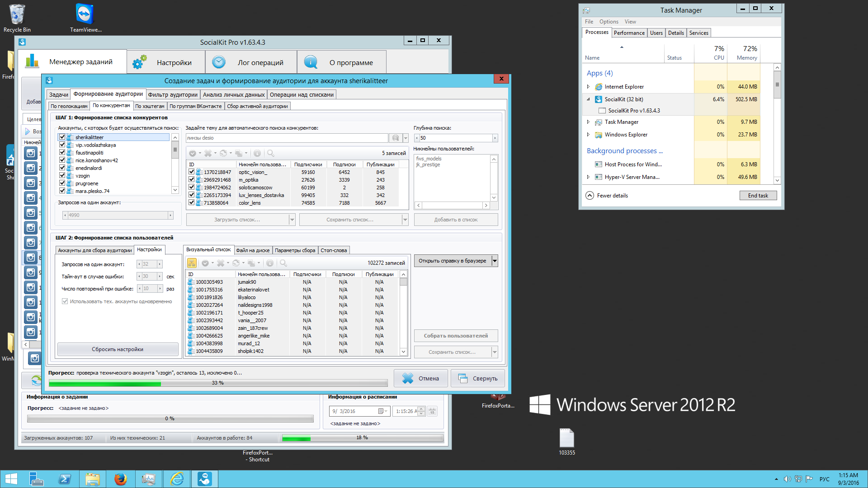This screenshot has width=868, height=488.
Task: Click the target search button beside the topic field
Action: tap(396, 138)
